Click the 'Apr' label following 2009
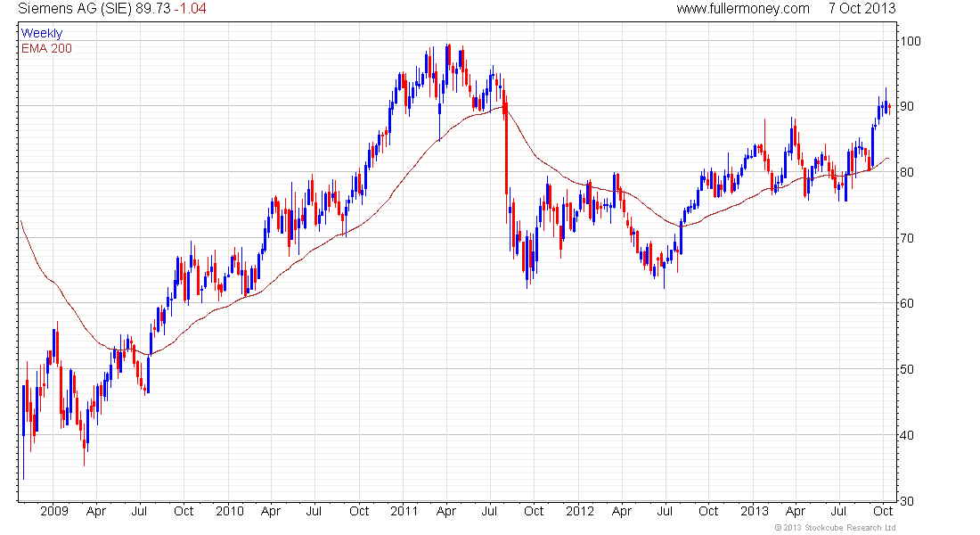 (x=95, y=511)
